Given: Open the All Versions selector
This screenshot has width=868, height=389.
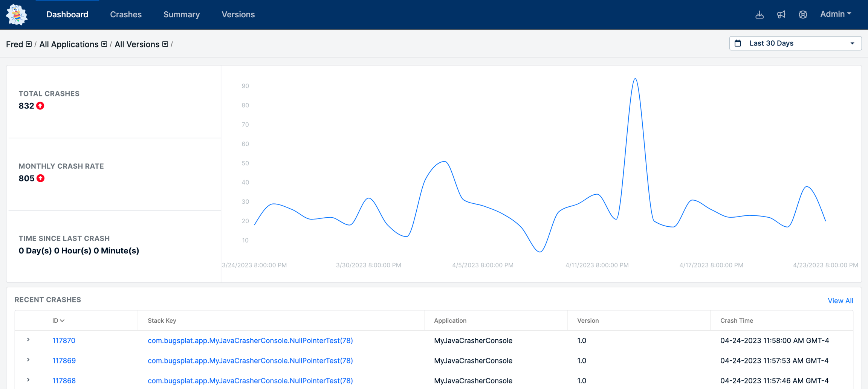Looking at the screenshot, I should [x=165, y=44].
